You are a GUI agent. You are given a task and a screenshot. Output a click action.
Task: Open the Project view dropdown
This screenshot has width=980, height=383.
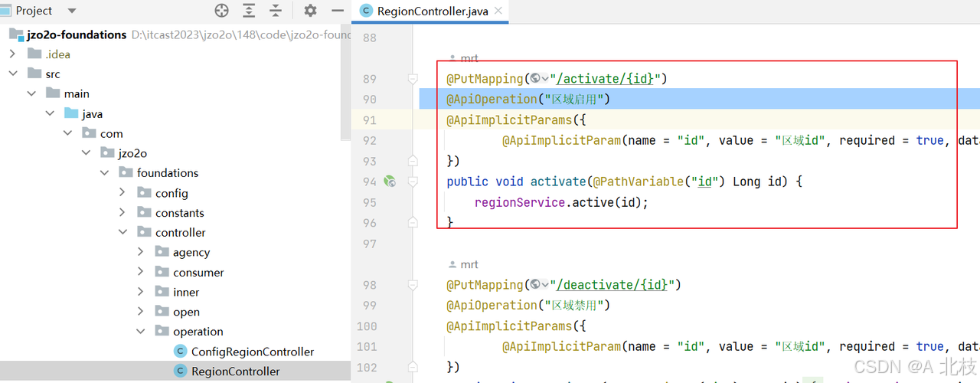coord(72,11)
